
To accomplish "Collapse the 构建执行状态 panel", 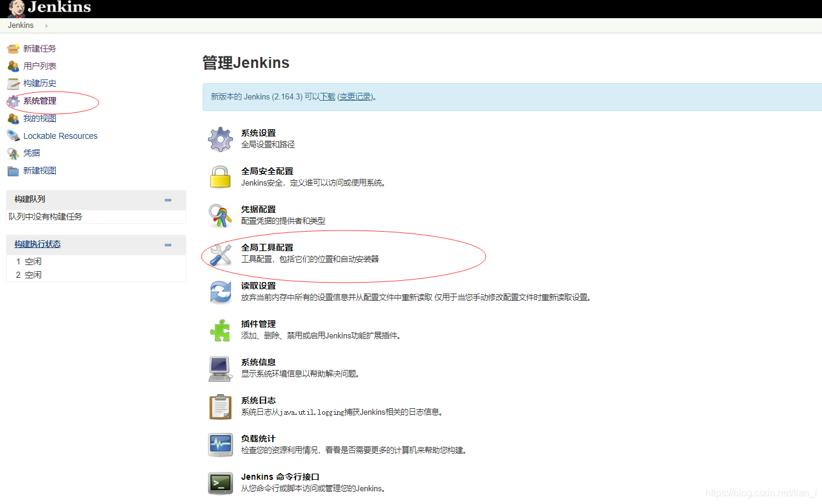I will click(x=168, y=245).
